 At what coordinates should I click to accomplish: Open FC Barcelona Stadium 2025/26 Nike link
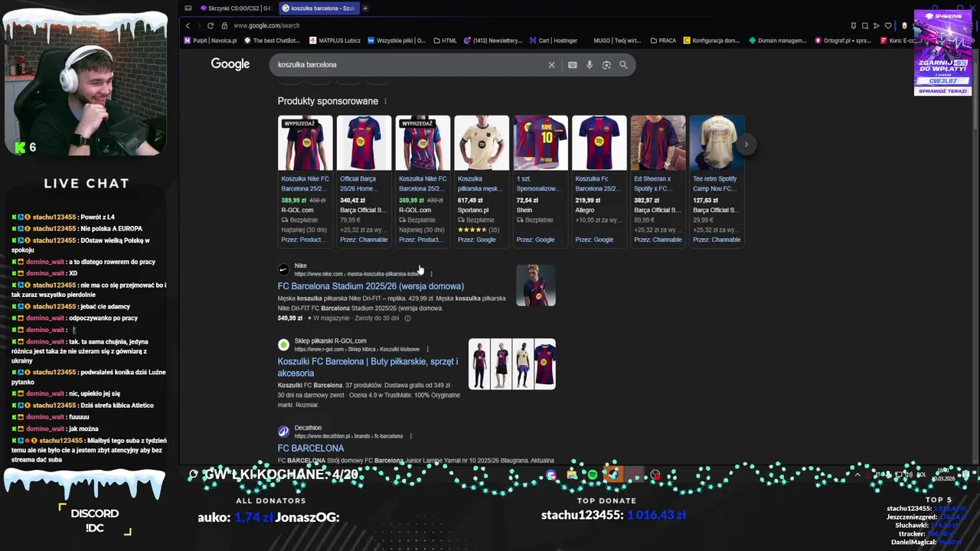(371, 286)
